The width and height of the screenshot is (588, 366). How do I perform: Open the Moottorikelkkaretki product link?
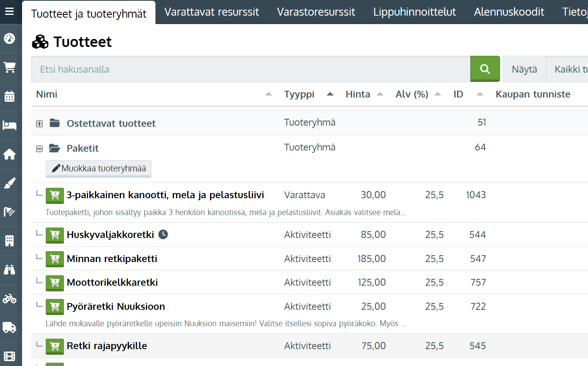coord(112,283)
